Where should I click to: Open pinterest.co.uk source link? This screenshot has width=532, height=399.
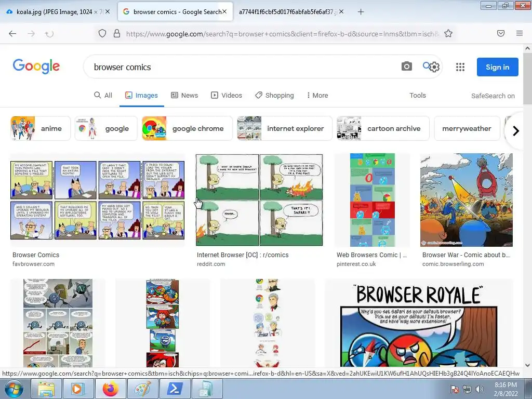(356, 264)
